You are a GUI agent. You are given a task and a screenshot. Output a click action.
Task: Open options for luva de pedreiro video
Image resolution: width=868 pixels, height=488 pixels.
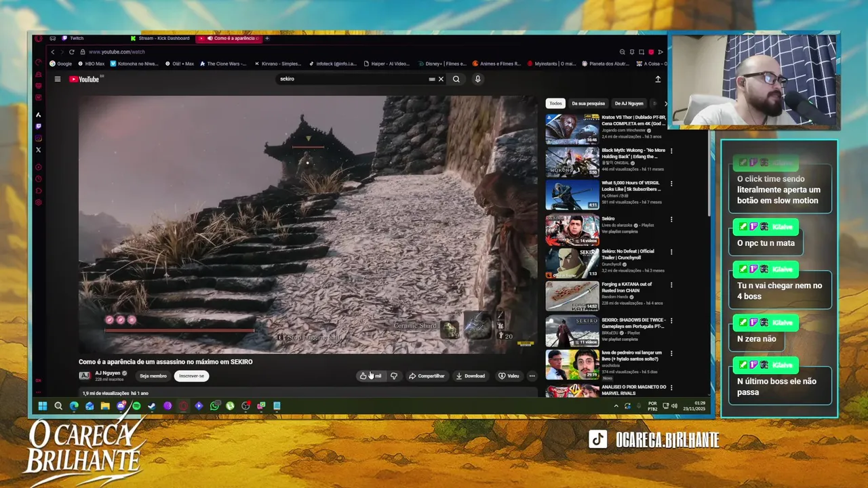[671, 354]
